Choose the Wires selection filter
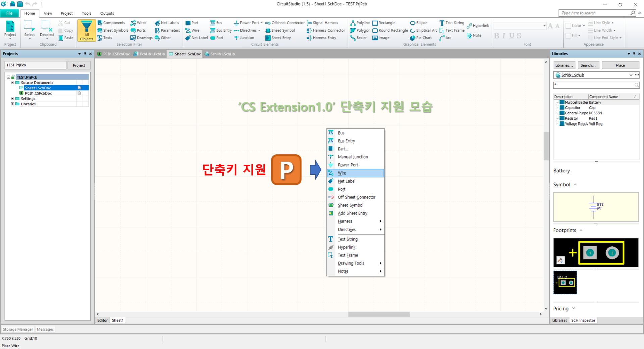 [139, 23]
